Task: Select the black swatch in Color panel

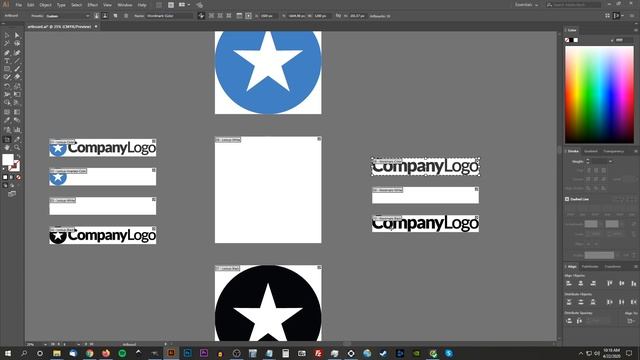Action: pyautogui.click(x=571, y=40)
